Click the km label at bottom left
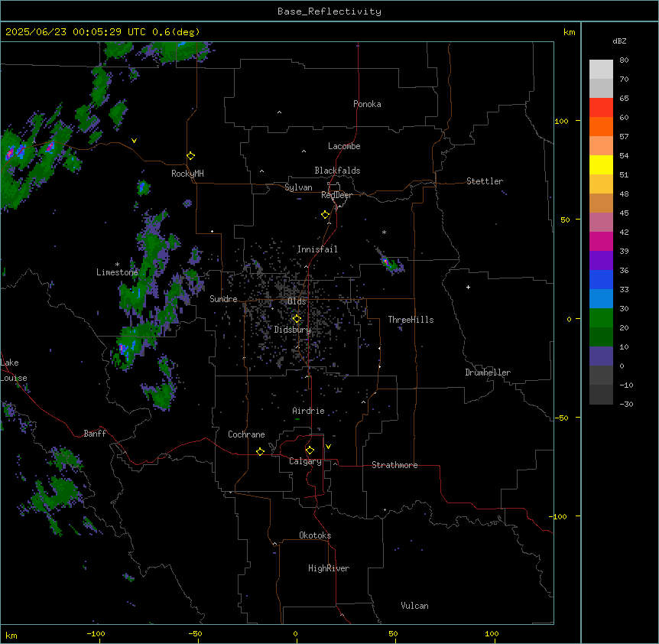 click(11, 635)
